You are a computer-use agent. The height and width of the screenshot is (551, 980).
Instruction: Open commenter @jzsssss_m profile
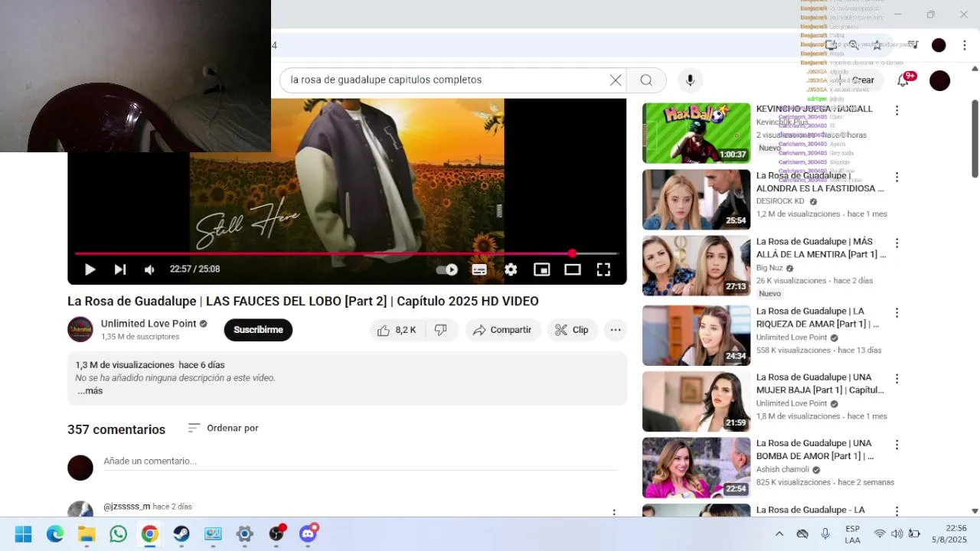tap(127, 507)
